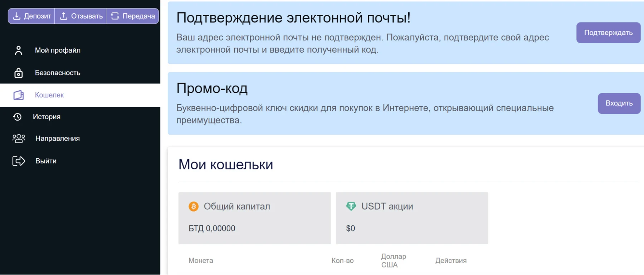The height and width of the screenshot is (275, 644).
Task: Click the download arrow icon on Депозит
Action: click(16, 16)
